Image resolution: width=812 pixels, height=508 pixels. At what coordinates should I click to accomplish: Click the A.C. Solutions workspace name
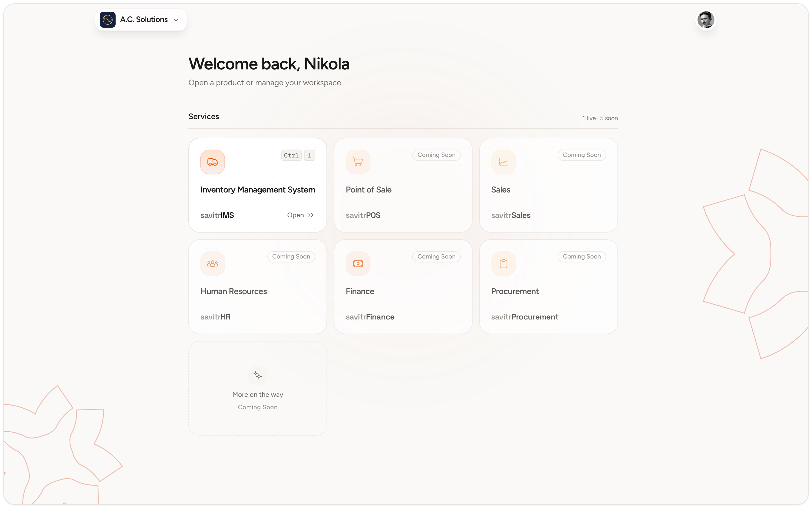(x=144, y=19)
